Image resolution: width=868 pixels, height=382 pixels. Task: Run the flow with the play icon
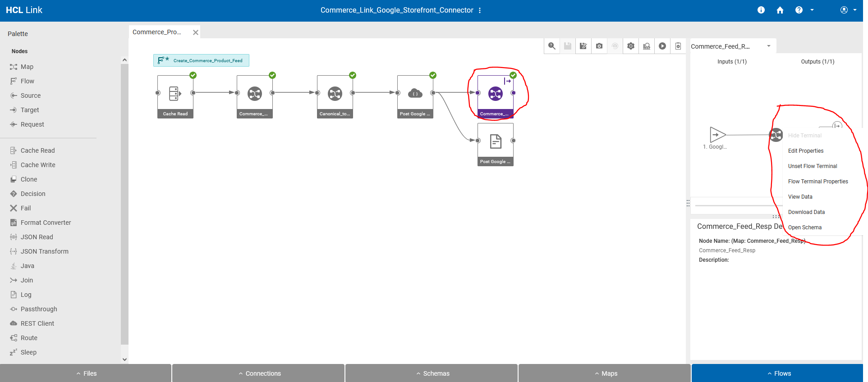pos(662,46)
